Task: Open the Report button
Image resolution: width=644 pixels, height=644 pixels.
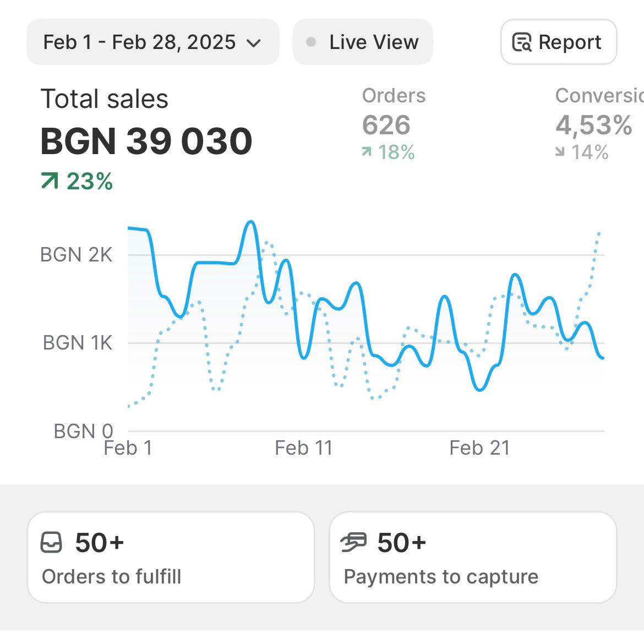Action: click(559, 42)
